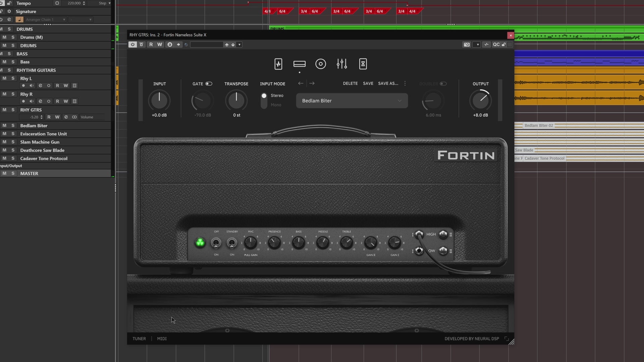Mute the Bedlam Biter track
The image size is (644, 362).
[x=4, y=126]
